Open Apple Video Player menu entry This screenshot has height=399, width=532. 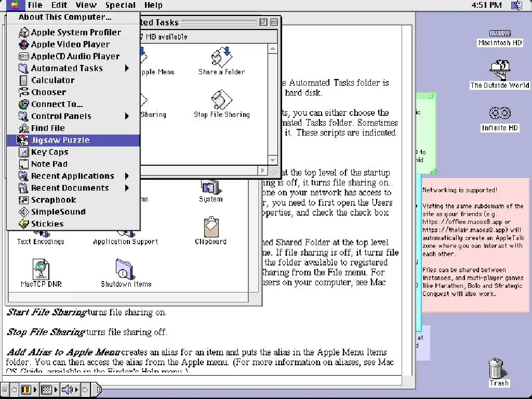[73, 44]
